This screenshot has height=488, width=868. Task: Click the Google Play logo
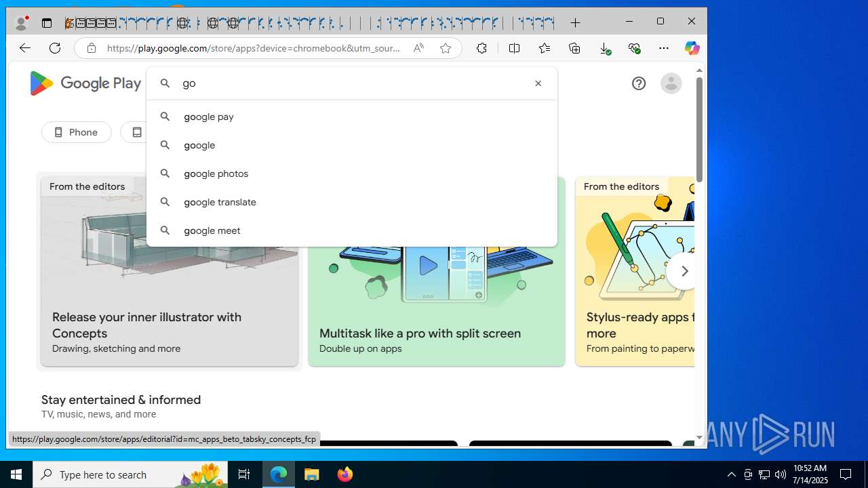[85, 83]
